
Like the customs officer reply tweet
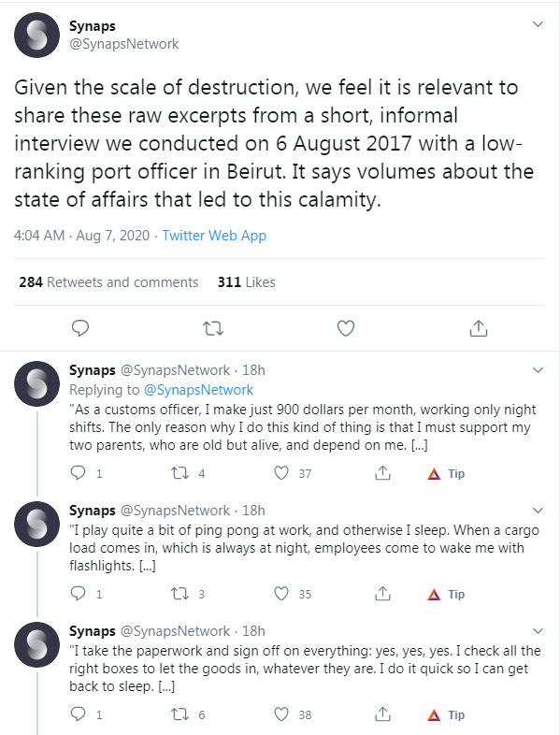pos(281,473)
